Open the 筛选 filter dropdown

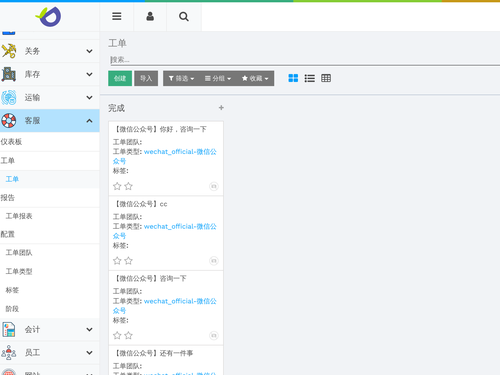click(x=181, y=78)
